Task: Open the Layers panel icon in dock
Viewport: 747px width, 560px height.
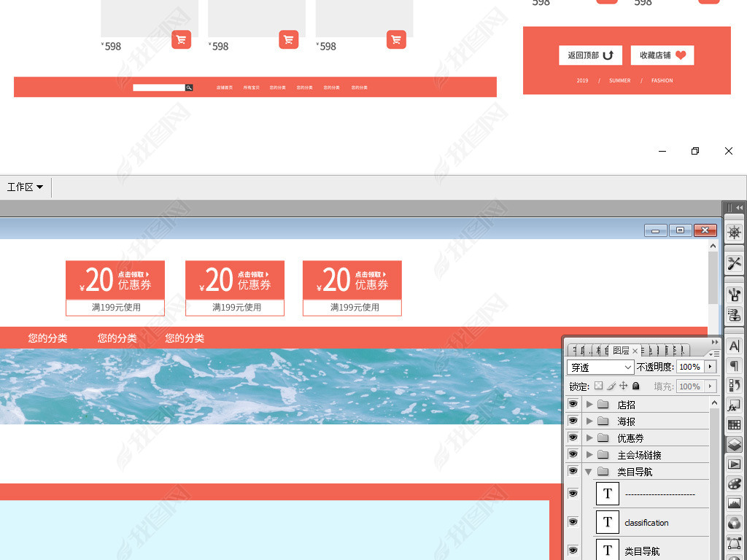Action: coord(734,444)
